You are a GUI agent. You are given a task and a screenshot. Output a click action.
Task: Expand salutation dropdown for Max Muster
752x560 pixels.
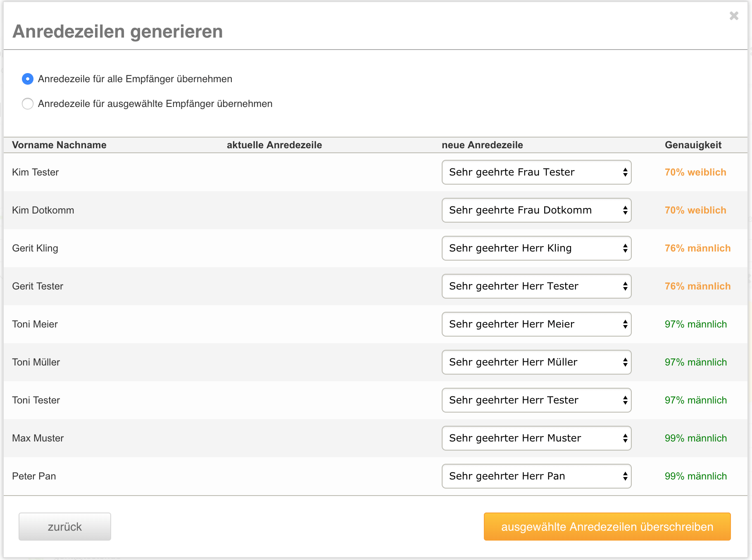pos(536,438)
